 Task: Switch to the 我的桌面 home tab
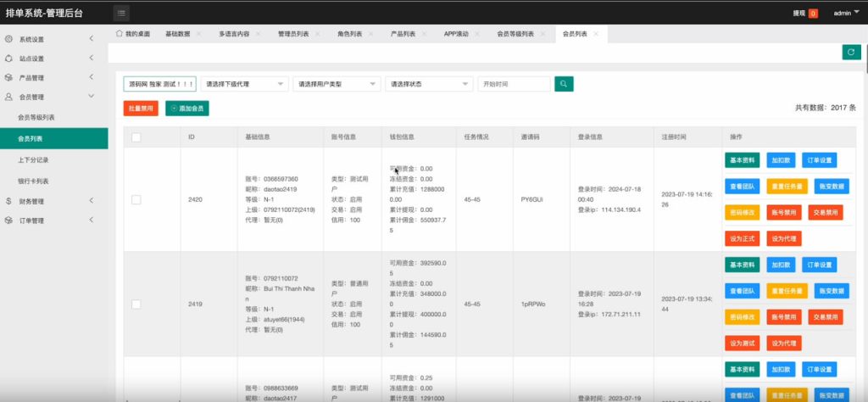(x=133, y=34)
